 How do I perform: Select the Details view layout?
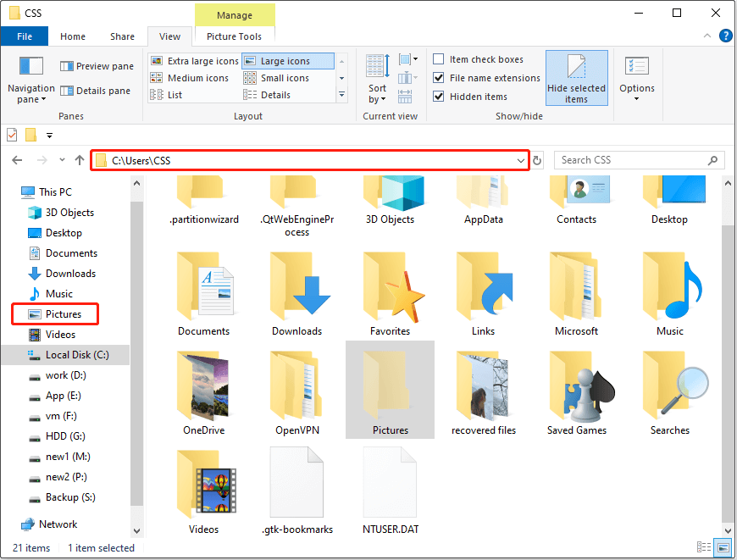pyautogui.click(x=280, y=94)
